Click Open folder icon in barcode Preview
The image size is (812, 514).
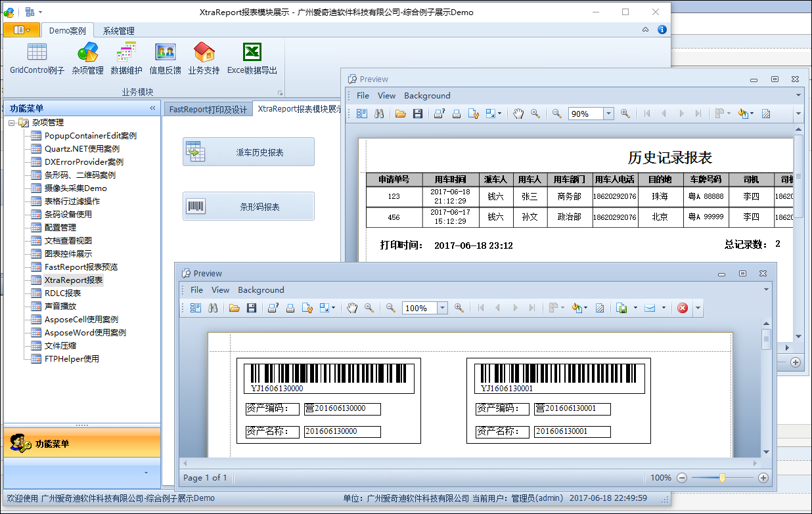[234, 308]
